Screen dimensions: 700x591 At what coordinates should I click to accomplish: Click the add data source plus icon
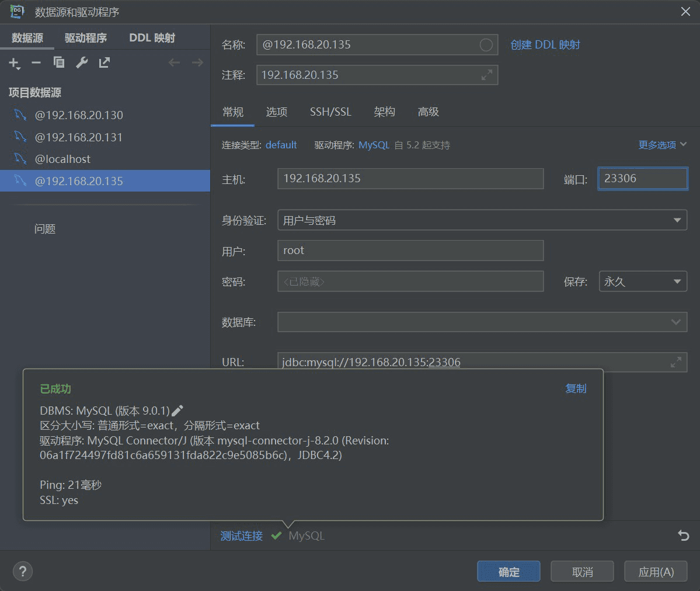(14, 63)
